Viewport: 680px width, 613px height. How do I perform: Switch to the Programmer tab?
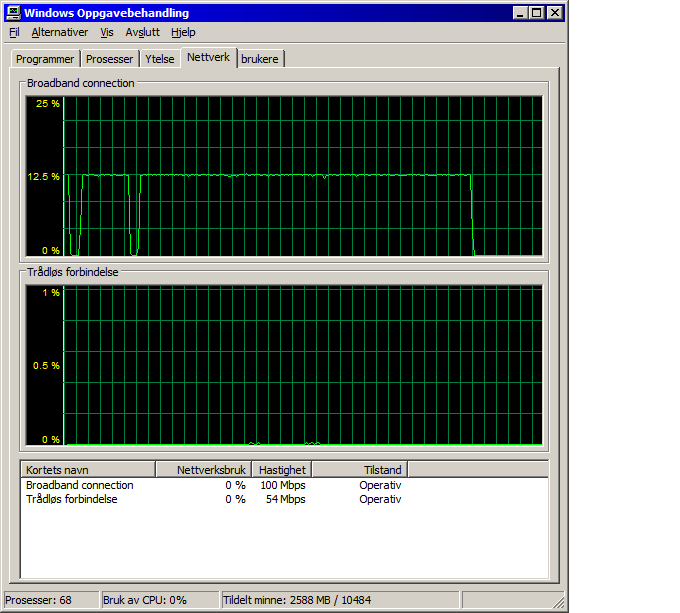[x=45, y=59]
